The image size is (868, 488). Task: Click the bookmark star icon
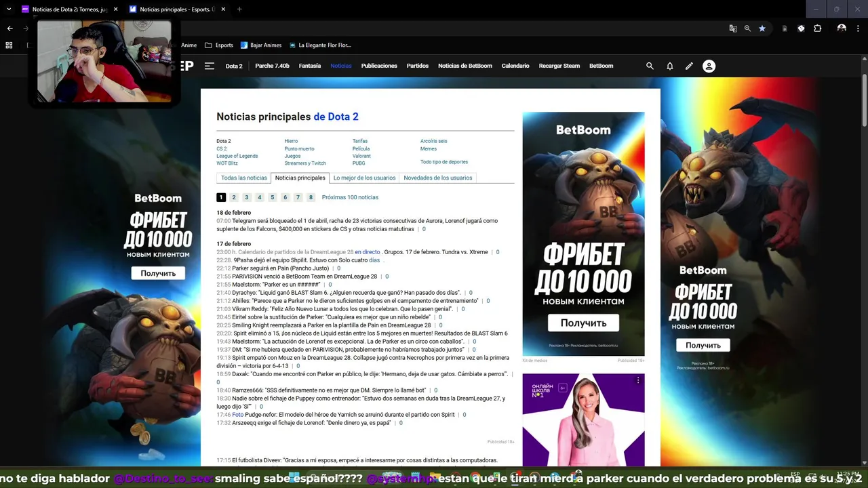point(762,28)
